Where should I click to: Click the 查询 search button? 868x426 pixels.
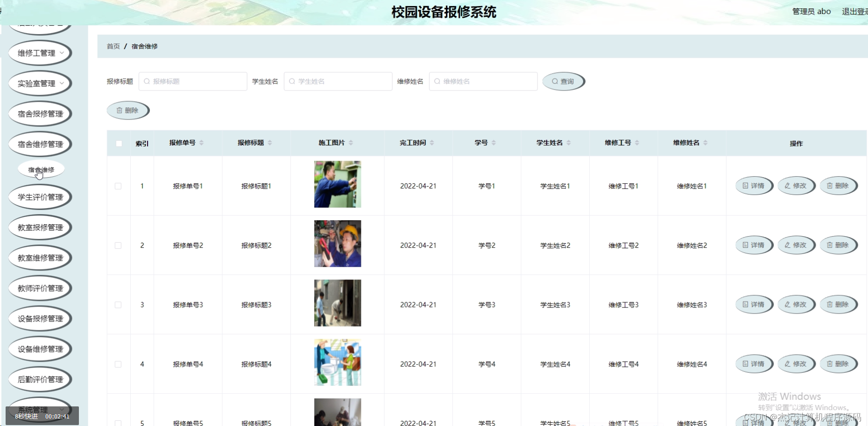coord(564,81)
